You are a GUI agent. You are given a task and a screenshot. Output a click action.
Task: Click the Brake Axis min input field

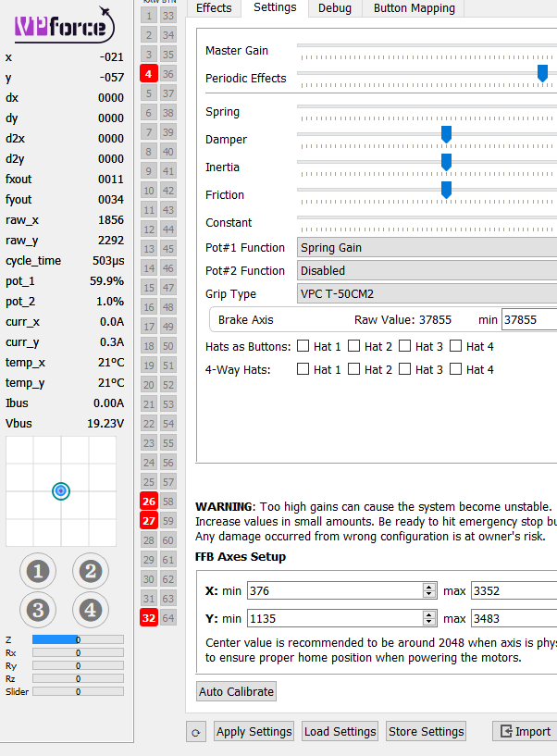[529, 319]
